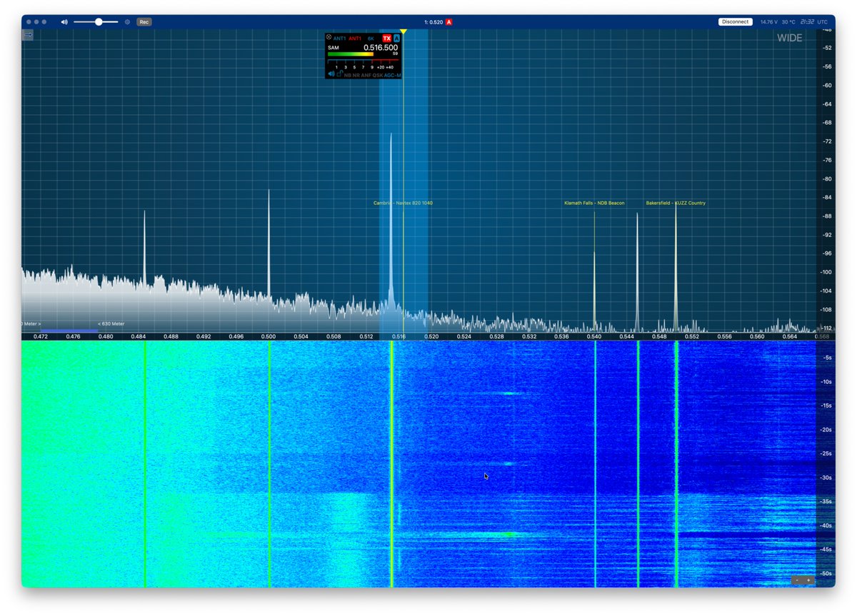The width and height of the screenshot is (857, 616).
Task: Click the speaker mute icon in slice flag
Action: click(331, 74)
